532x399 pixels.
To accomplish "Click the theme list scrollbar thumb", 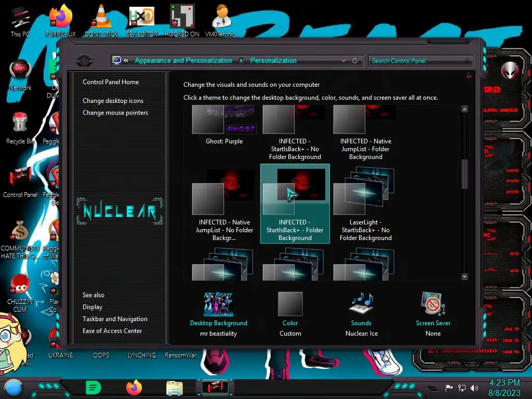I will (465, 174).
